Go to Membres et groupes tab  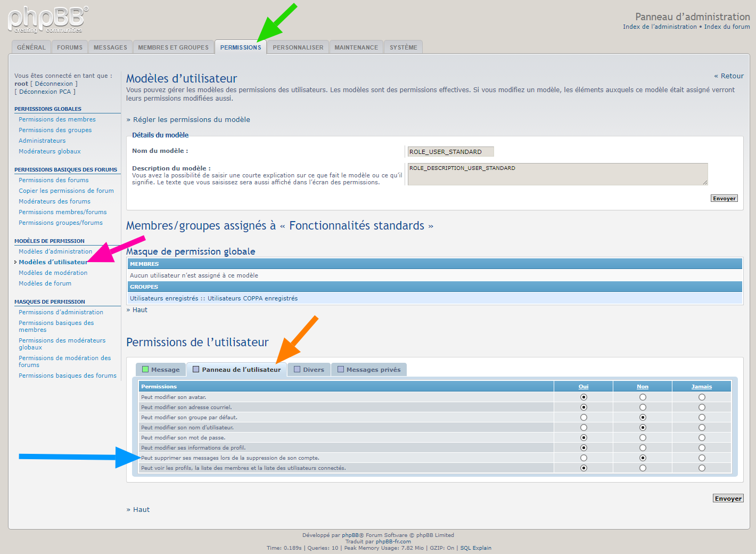[x=173, y=47]
